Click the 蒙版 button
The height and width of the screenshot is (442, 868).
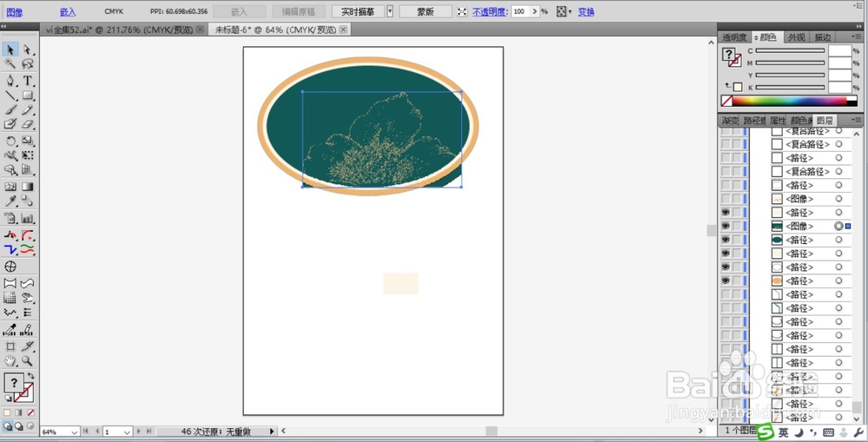tap(425, 11)
